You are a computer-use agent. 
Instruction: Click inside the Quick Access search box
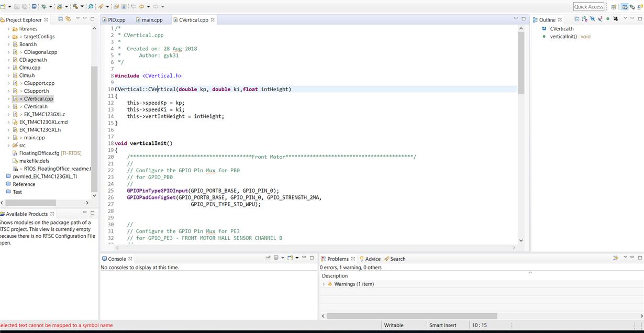pos(588,6)
